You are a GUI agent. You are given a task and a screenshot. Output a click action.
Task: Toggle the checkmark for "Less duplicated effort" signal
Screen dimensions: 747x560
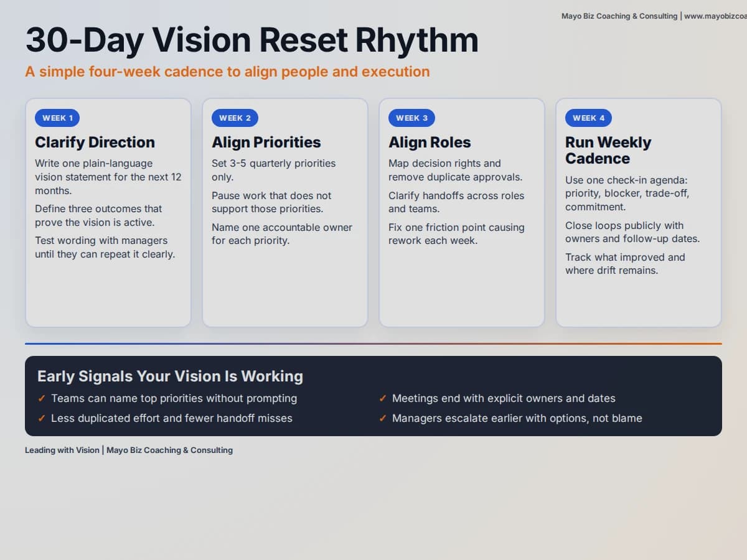coord(42,418)
